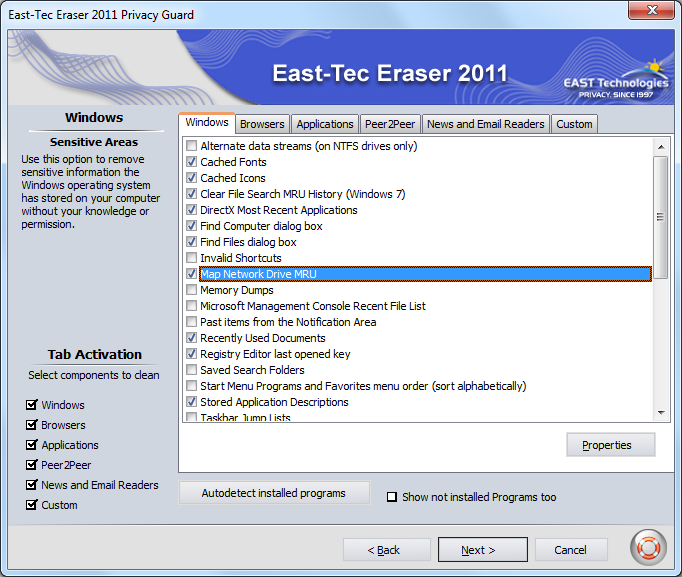682x577 pixels.
Task: Close the Privacy Guard window
Action: (651, 10)
